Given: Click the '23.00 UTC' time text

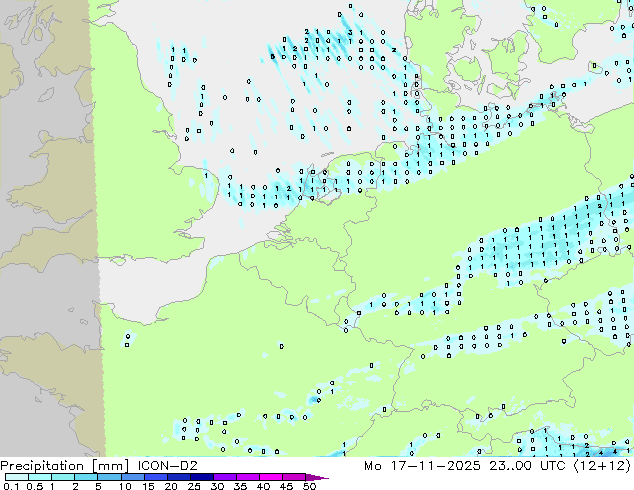Looking at the screenshot, I should coord(527,466).
